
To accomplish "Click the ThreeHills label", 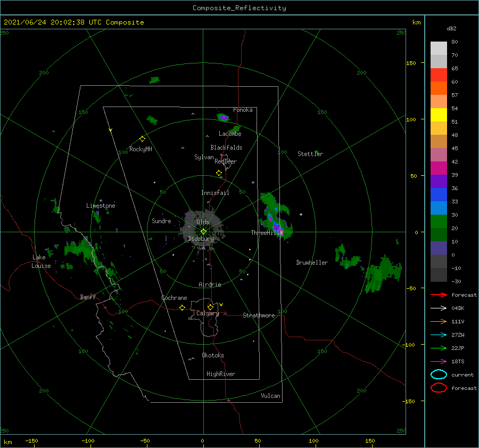I will click(x=267, y=233).
